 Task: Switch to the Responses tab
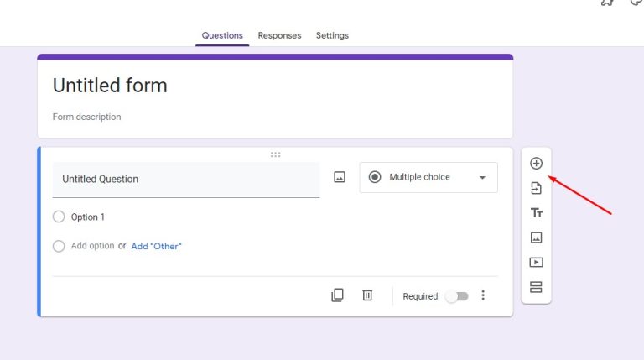tap(279, 36)
